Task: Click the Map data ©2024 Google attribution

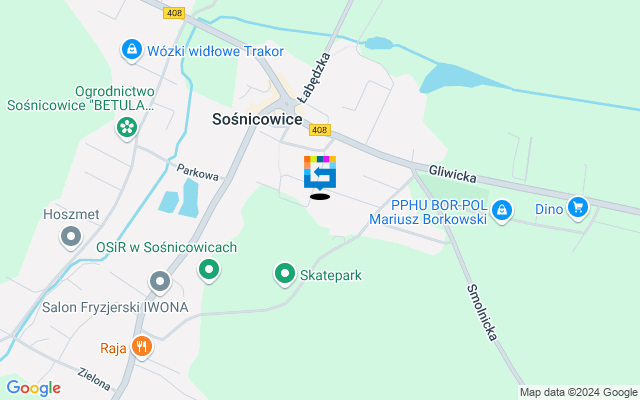Action: 578,393
